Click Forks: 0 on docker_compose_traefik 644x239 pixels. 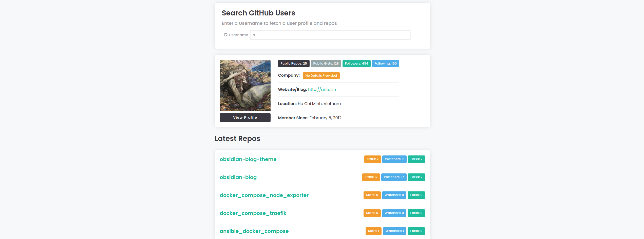[x=416, y=213]
